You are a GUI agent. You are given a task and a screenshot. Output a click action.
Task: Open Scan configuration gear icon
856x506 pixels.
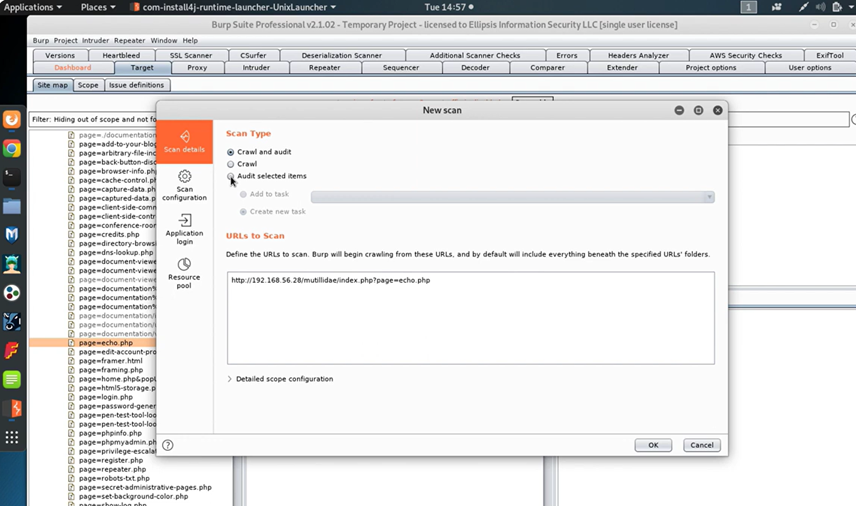(185, 176)
